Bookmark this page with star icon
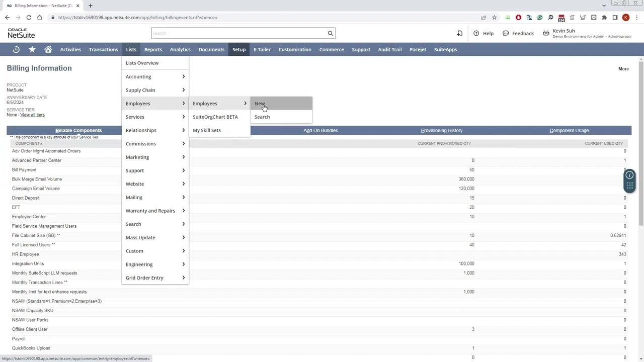This screenshot has width=644, height=362. [495, 18]
